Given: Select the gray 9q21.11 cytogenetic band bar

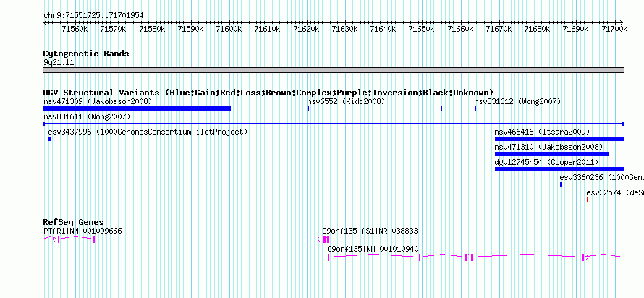Looking at the screenshot, I should (333, 70).
